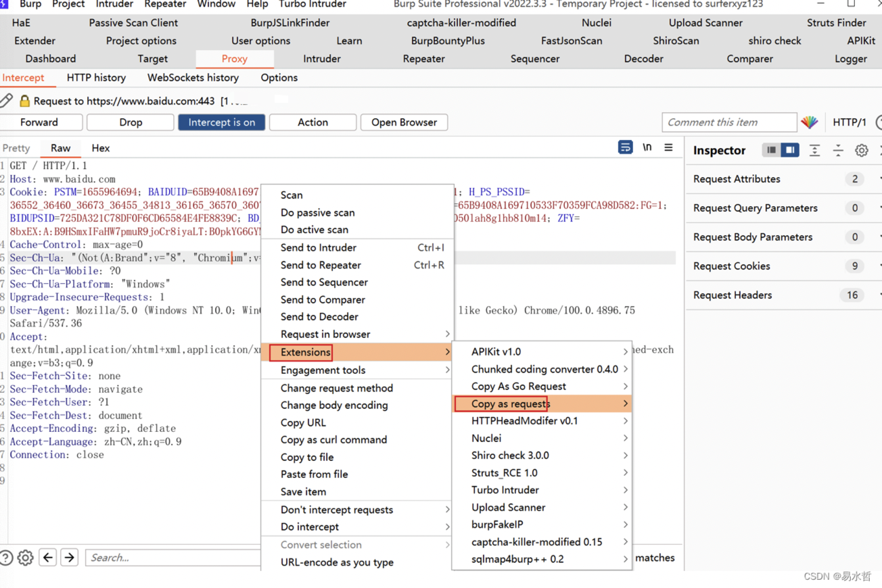Switch Inspector to right-docked layout
882x588 pixels.
pos(789,150)
